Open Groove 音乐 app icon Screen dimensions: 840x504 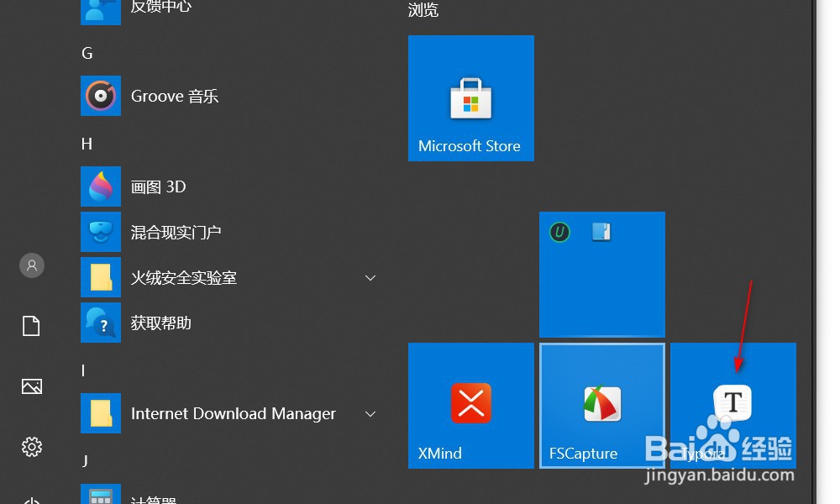pyautogui.click(x=101, y=96)
